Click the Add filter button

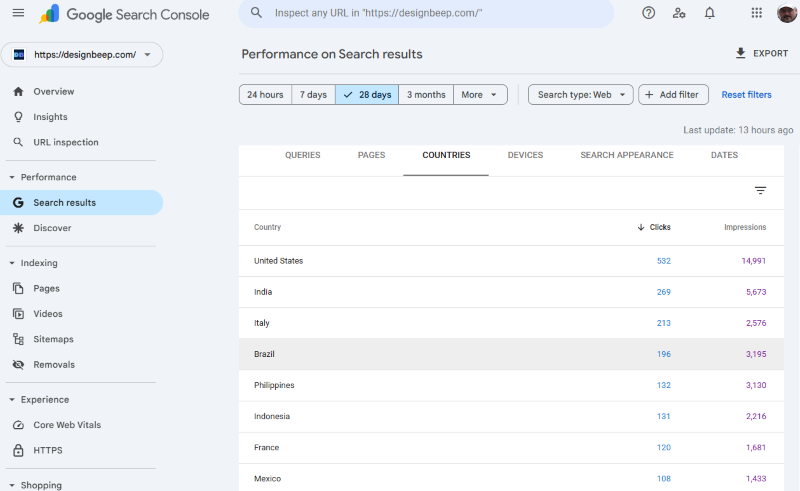click(x=673, y=95)
